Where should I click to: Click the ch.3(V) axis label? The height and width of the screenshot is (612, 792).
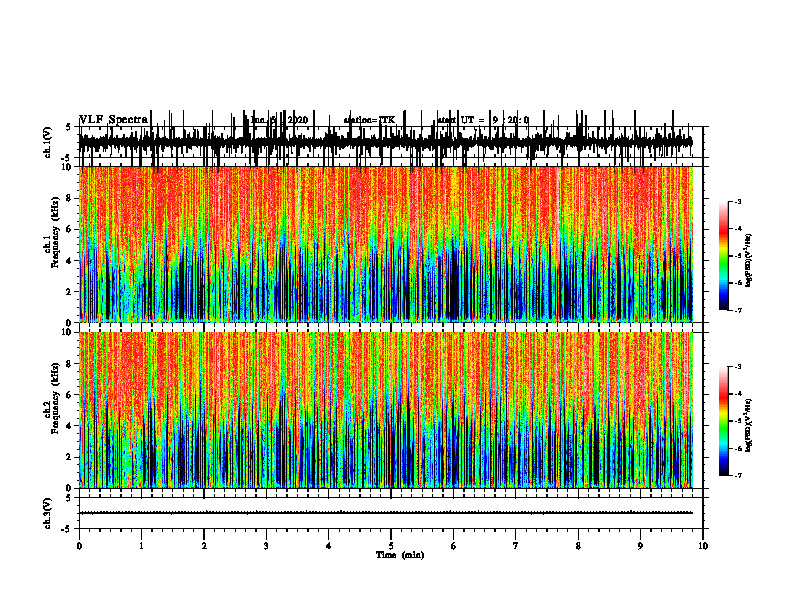point(48,513)
